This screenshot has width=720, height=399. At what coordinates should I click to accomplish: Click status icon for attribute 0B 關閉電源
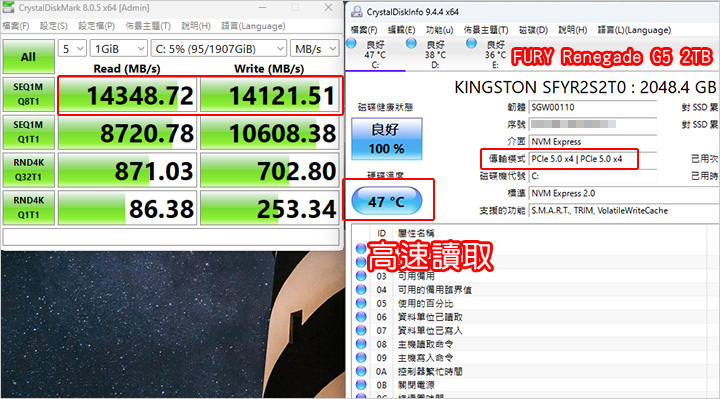pyautogui.click(x=361, y=384)
